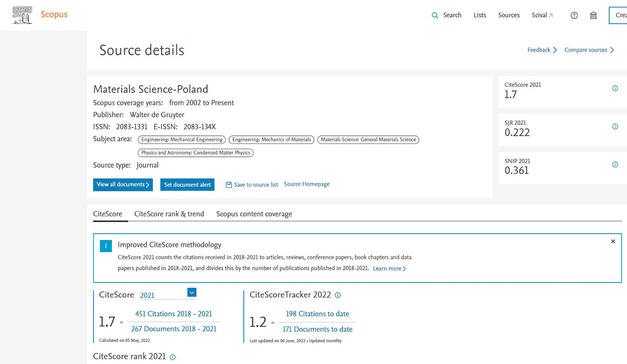
Task: Close the Improved CiteScore methodology notice
Action: click(x=613, y=241)
